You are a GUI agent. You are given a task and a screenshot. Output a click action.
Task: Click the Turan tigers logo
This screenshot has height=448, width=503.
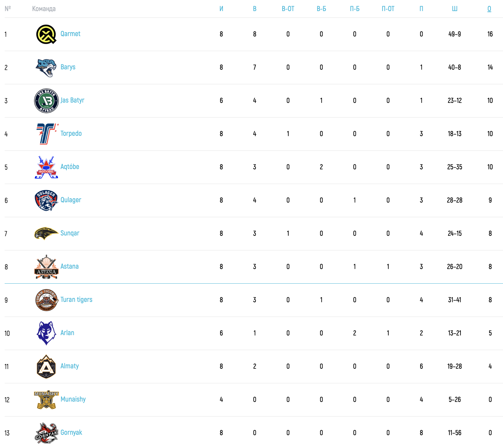(x=46, y=300)
